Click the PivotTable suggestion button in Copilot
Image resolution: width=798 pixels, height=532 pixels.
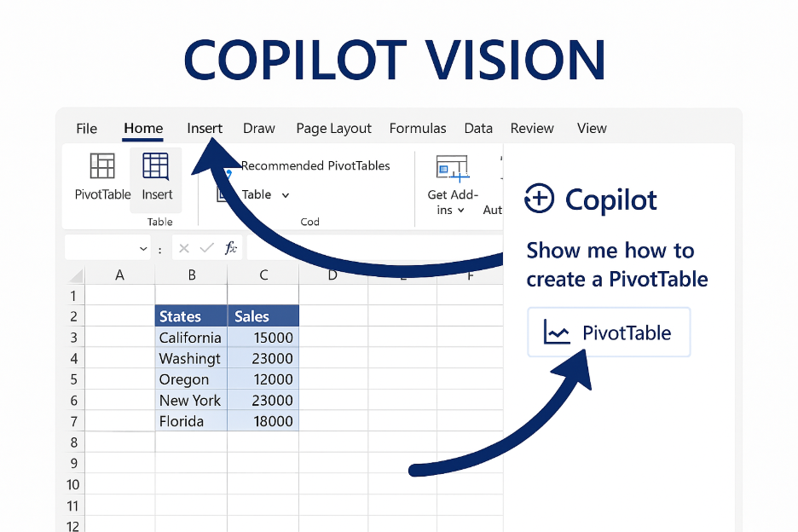610,332
